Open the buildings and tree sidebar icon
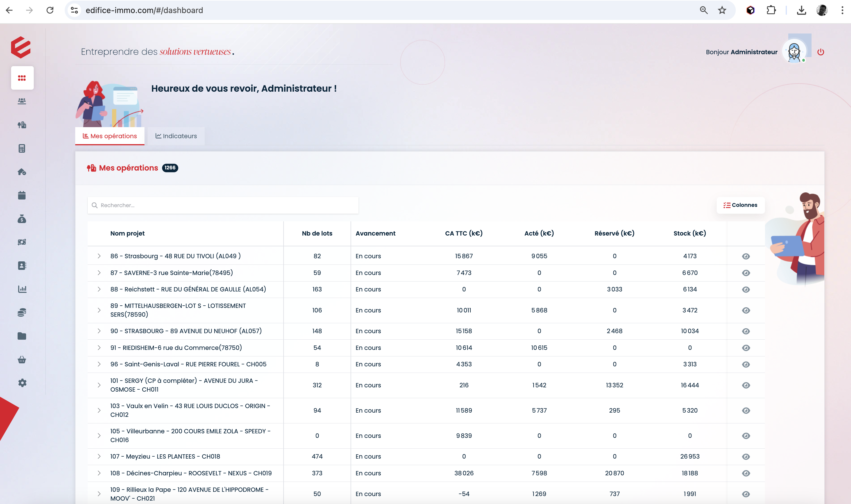This screenshot has height=504, width=851. pos(22,125)
